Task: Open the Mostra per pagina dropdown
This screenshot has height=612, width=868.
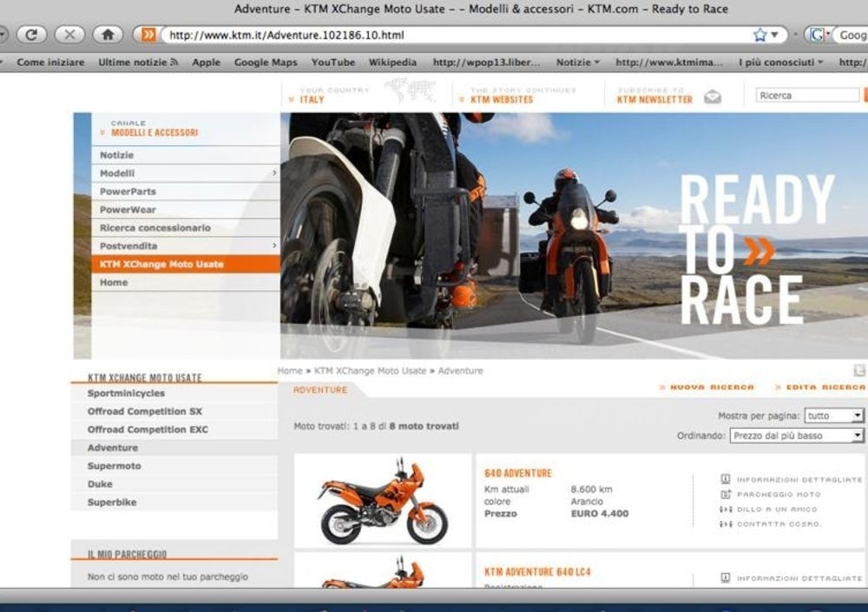Action: click(x=833, y=416)
